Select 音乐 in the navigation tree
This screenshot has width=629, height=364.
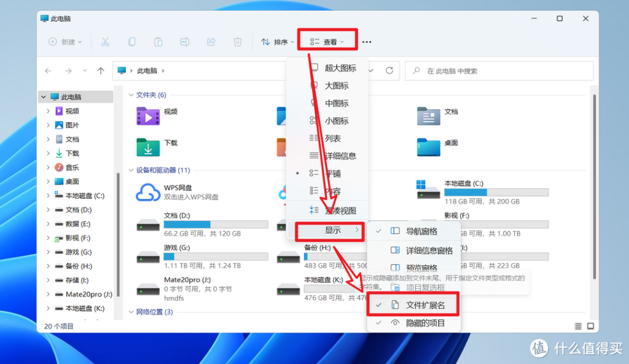tap(72, 168)
